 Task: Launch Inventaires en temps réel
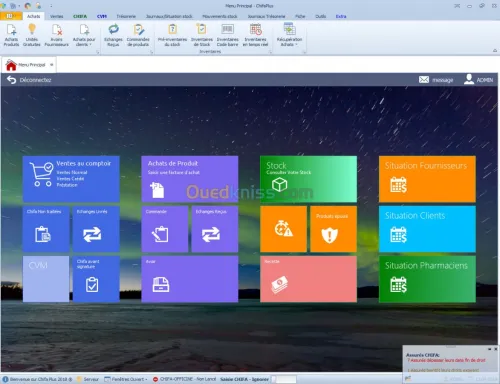click(x=255, y=35)
